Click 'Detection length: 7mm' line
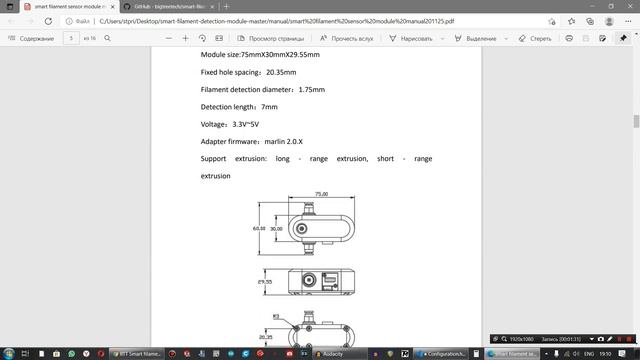640x360 pixels. [239, 107]
